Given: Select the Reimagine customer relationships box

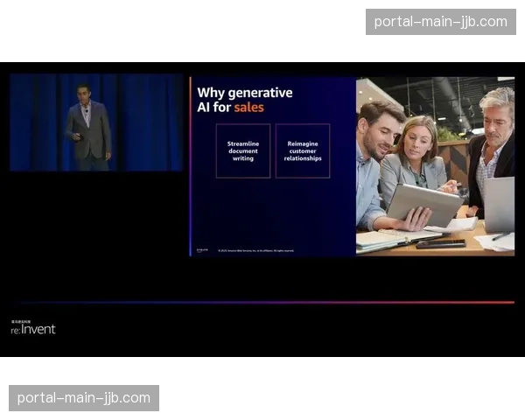Looking at the screenshot, I should [303, 151].
